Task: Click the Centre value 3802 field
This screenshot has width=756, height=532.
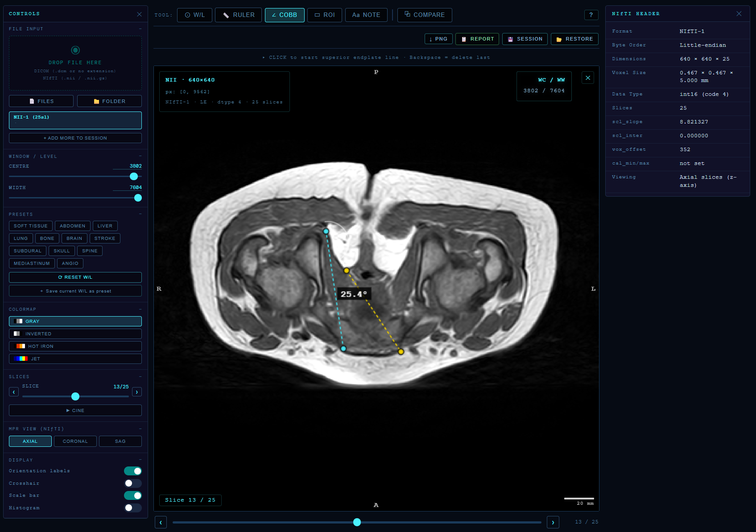Action: pyautogui.click(x=128, y=166)
